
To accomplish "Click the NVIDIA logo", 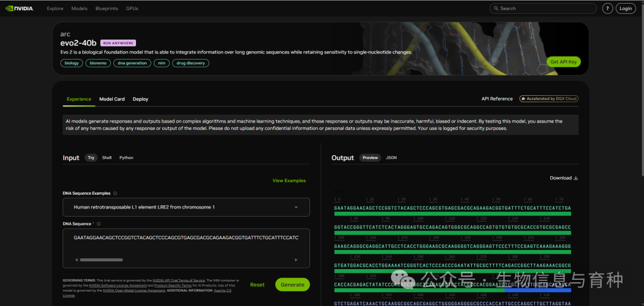I will click(x=20, y=8).
